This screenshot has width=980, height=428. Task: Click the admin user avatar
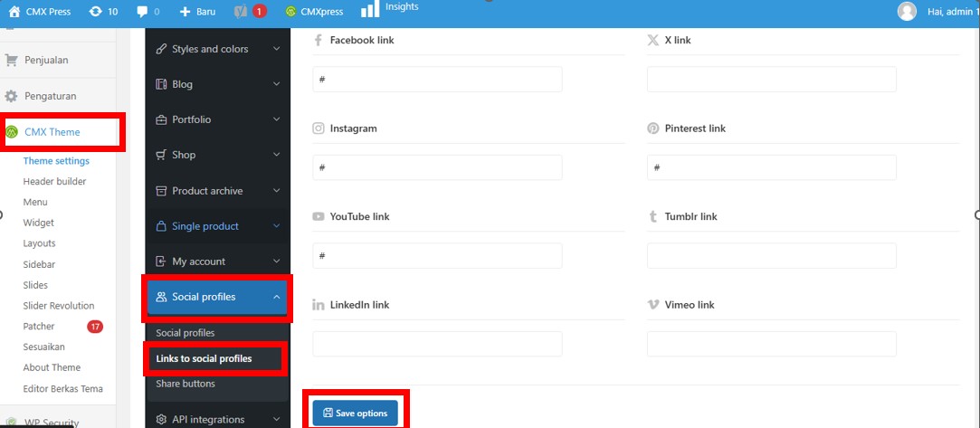tap(906, 11)
